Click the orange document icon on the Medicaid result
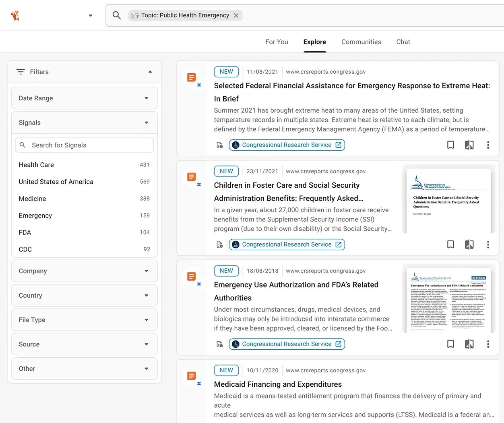Image resolution: width=504 pixels, height=423 pixels. pos(191,376)
